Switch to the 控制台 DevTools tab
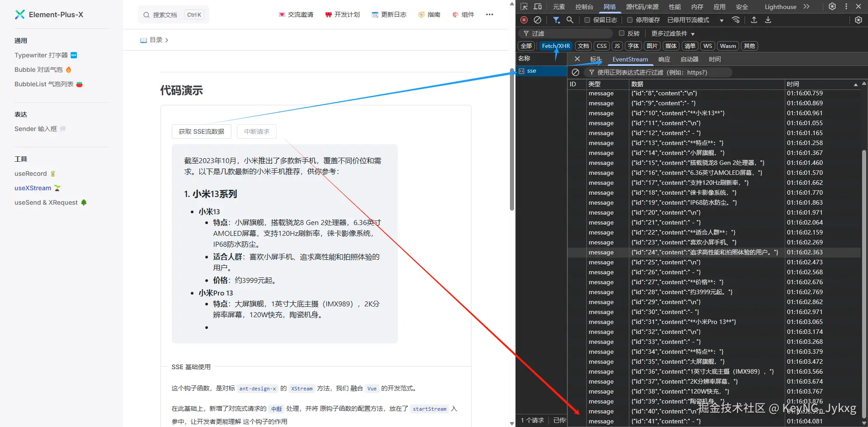The image size is (868, 427). pyautogui.click(x=584, y=7)
